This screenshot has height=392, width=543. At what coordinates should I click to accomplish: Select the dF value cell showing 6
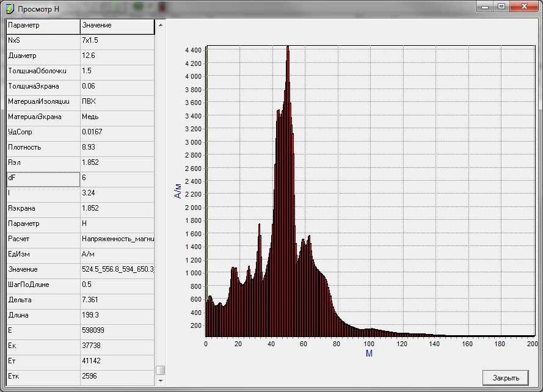pos(117,178)
